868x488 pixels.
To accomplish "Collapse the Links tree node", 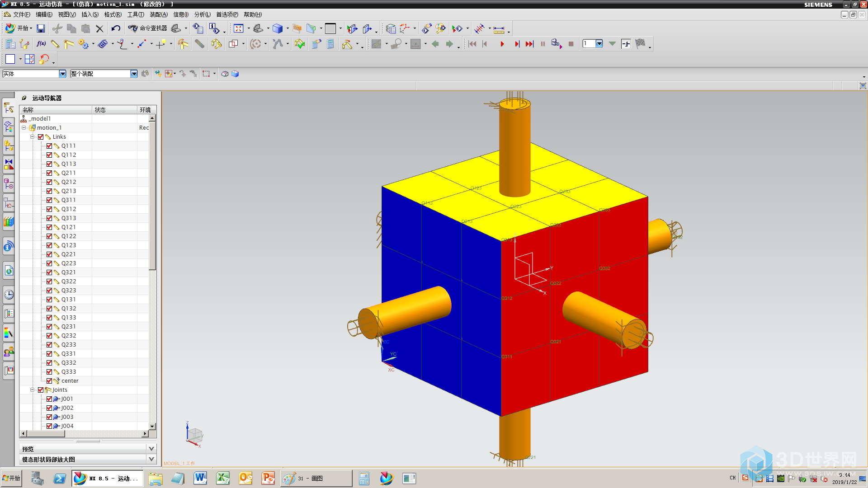I will click(x=32, y=136).
